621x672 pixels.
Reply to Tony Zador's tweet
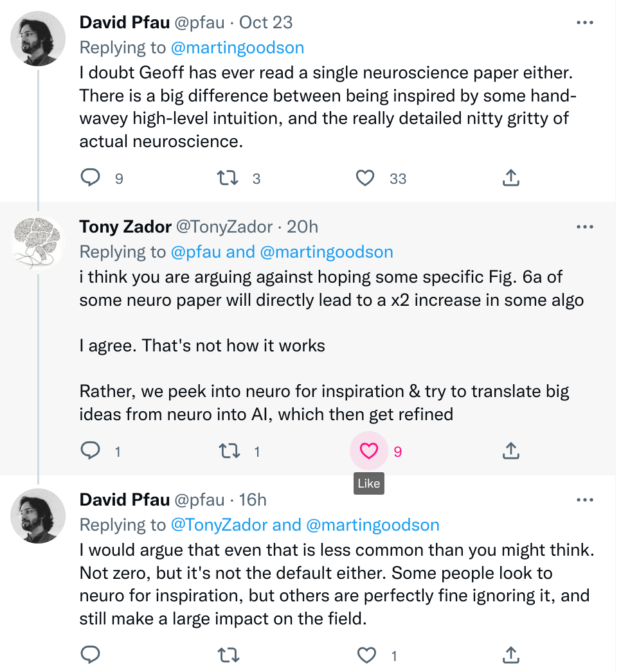pyautogui.click(x=91, y=451)
